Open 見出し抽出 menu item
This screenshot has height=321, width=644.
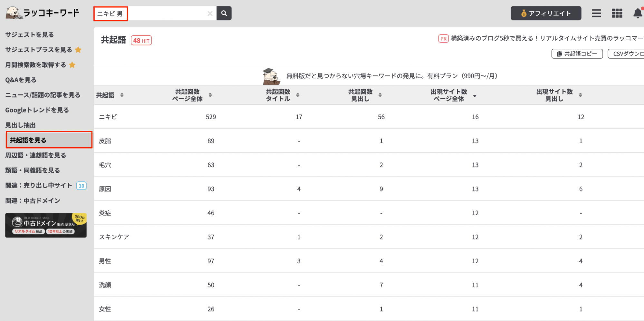[x=20, y=125]
